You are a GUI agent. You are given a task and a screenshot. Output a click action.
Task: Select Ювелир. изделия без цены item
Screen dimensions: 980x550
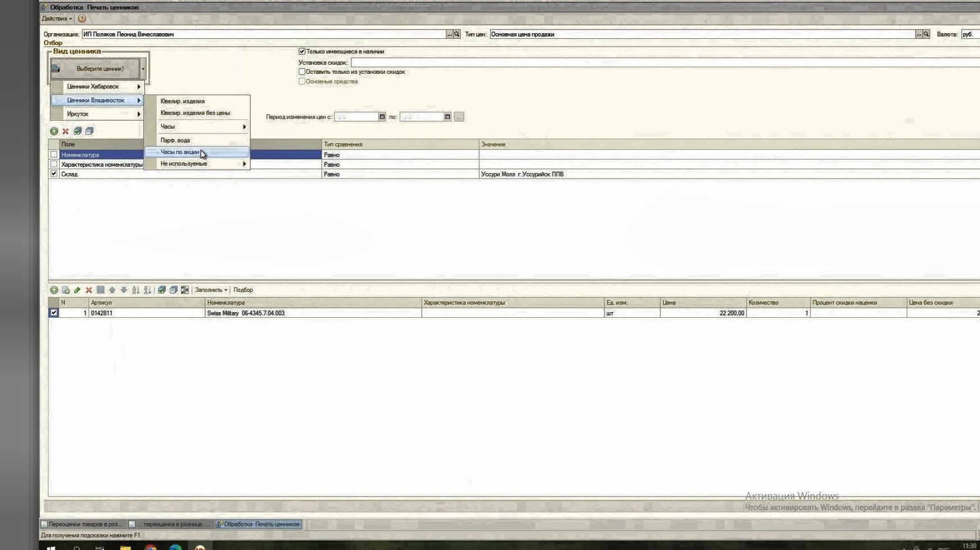[x=197, y=113]
